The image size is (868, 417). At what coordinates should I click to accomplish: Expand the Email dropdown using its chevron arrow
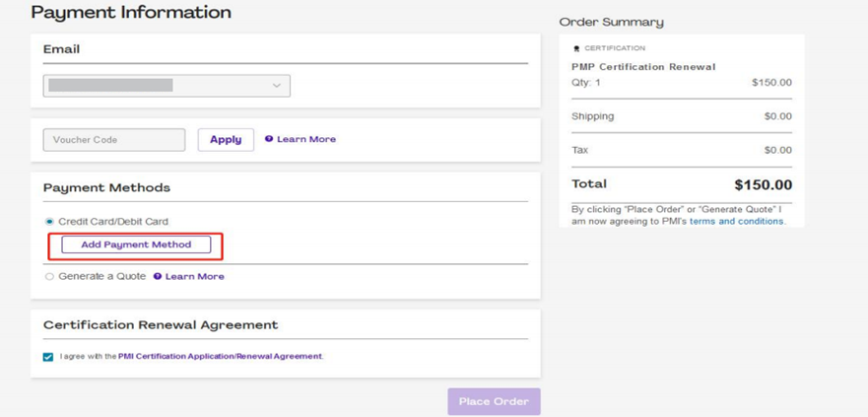[277, 86]
